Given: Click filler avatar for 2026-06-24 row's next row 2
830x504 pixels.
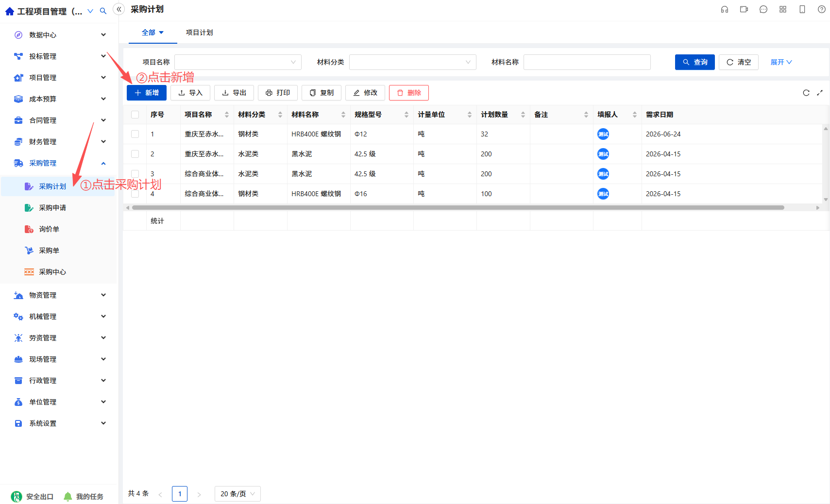Looking at the screenshot, I should 603,154.
